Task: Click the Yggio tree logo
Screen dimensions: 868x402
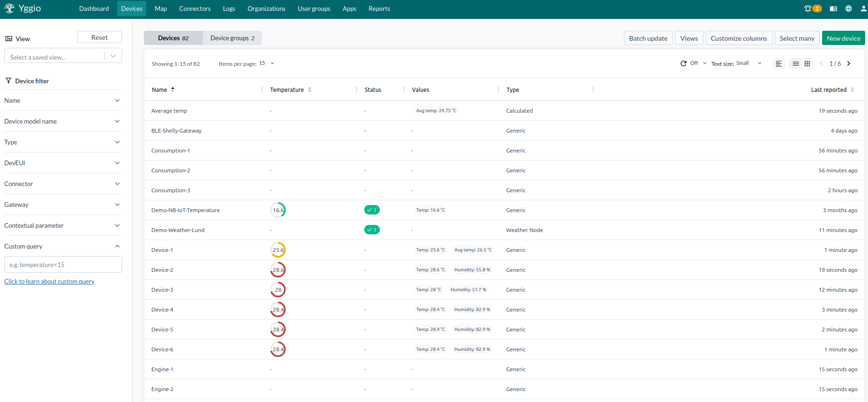Action: pos(9,9)
